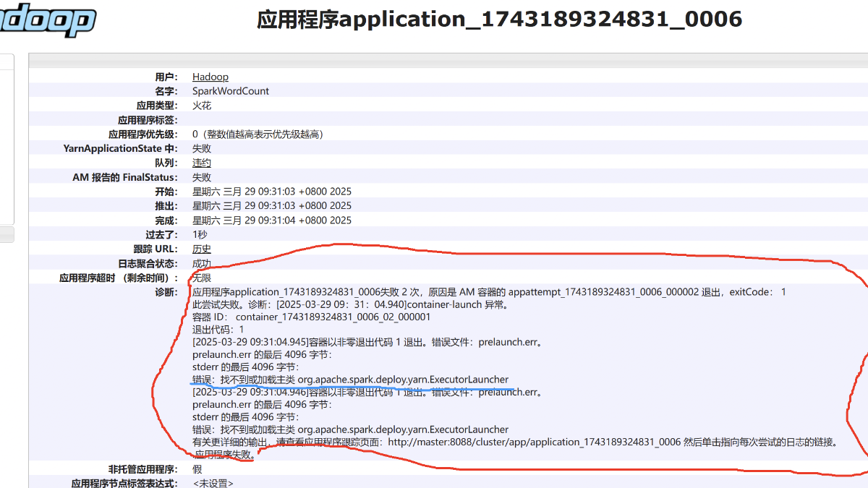Select the 推出 timestamp value
This screenshot has width=868, height=488.
pos(272,206)
